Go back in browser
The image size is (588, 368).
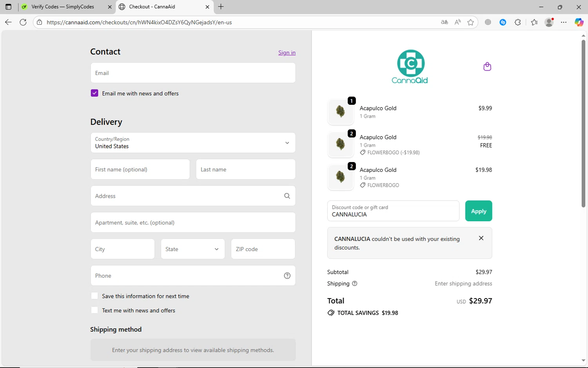pos(8,22)
